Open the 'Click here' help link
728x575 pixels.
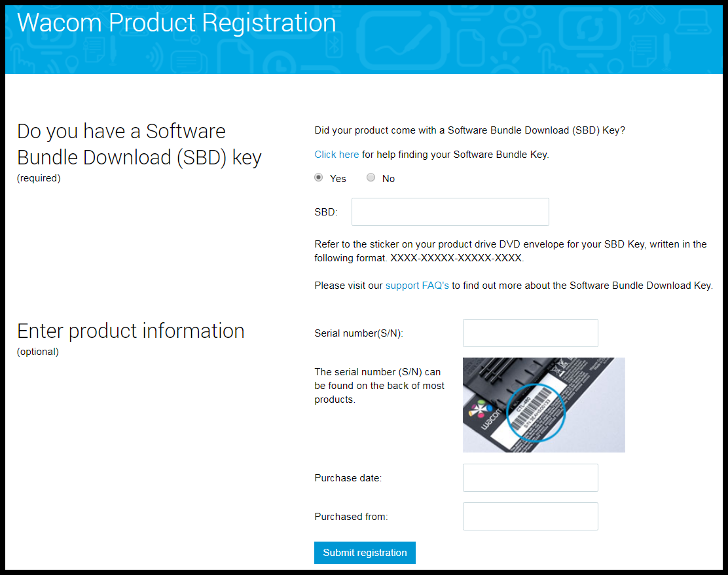(x=337, y=154)
